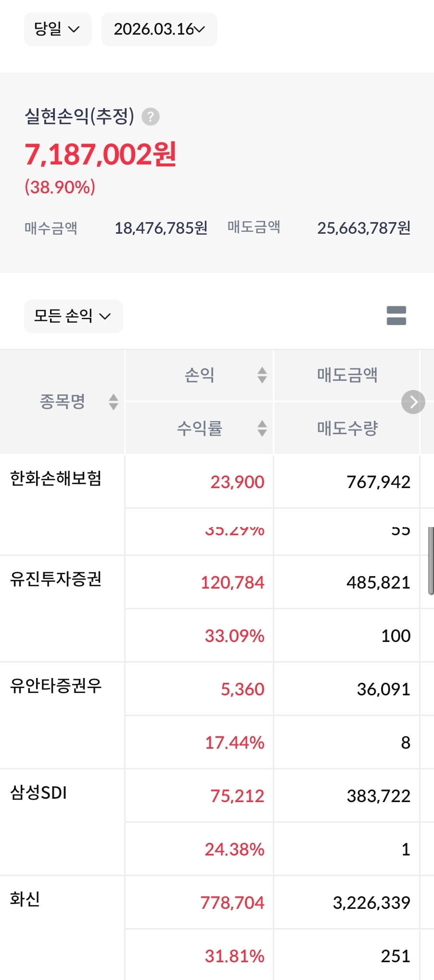434x980 pixels.
Task: Open the 당일 period dropdown
Action: point(58,29)
